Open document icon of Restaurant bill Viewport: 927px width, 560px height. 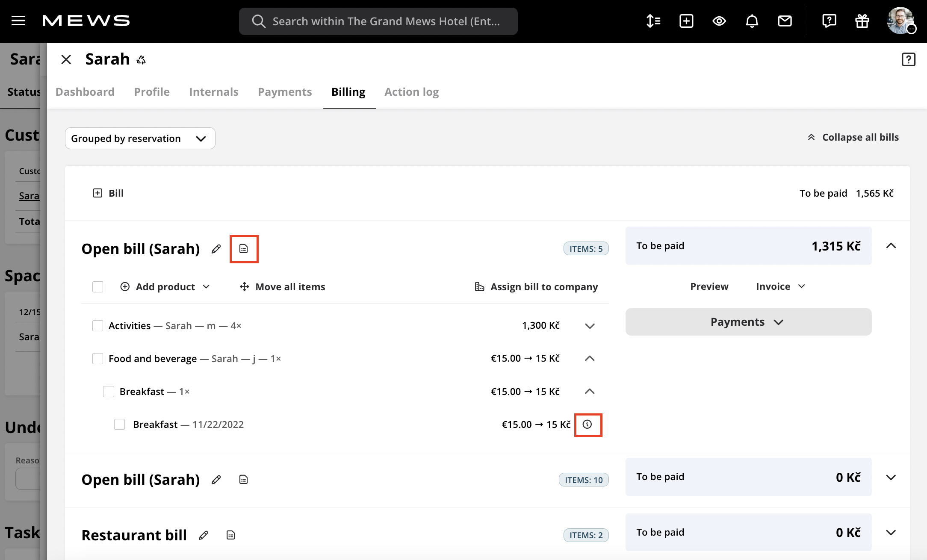[231, 535]
